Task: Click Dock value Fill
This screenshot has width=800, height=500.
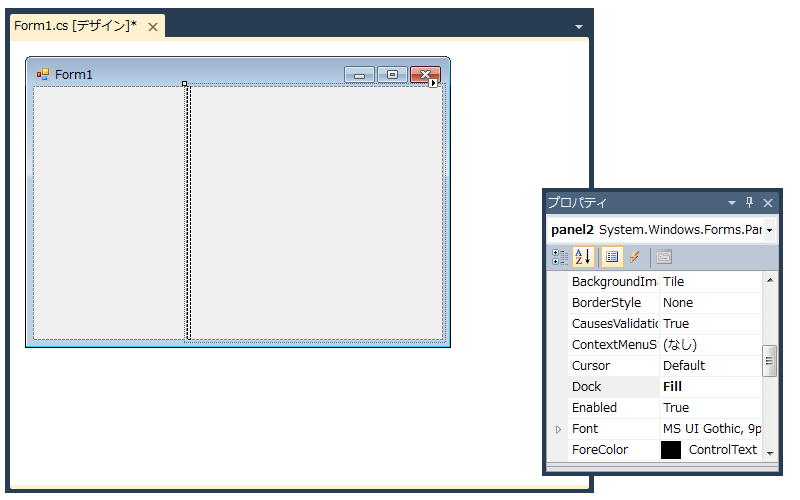Action: pos(672,387)
